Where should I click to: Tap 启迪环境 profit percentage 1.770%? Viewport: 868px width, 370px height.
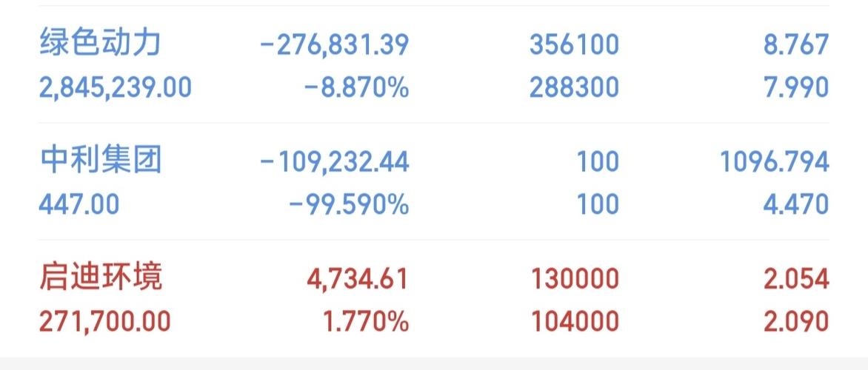tap(366, 321)
